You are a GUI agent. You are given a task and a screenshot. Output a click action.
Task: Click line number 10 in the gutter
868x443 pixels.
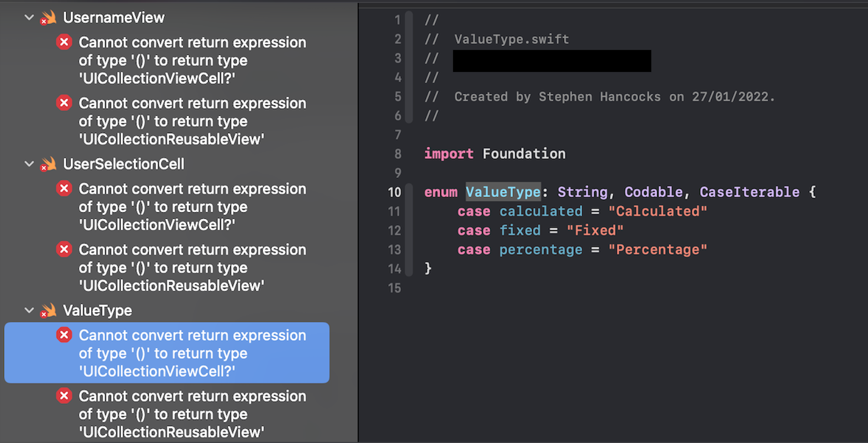[x=394, y=192]
